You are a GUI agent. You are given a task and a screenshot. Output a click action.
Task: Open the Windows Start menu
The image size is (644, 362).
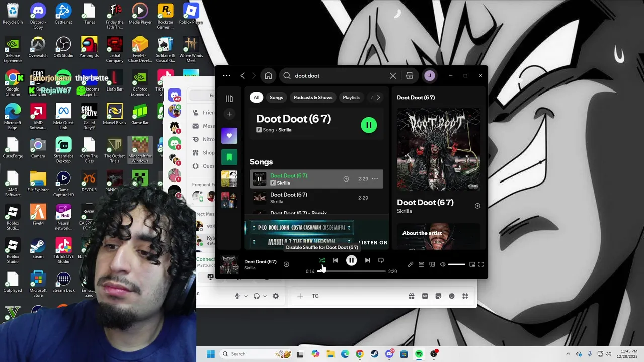(x=211, y=354)
